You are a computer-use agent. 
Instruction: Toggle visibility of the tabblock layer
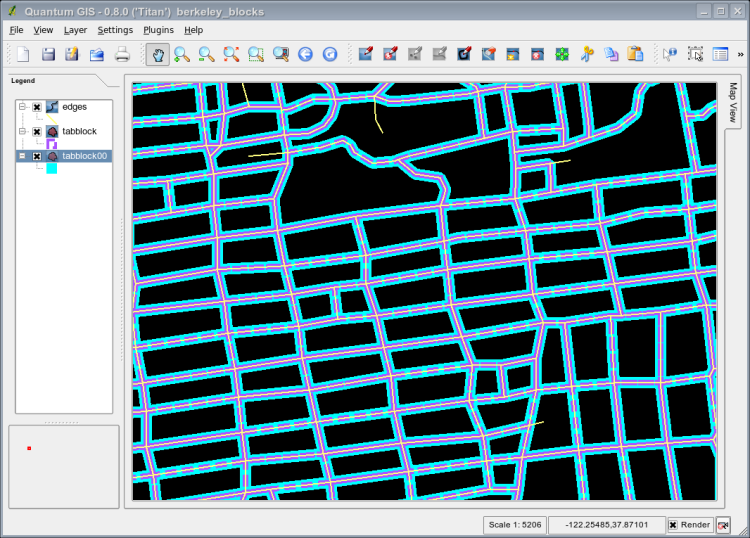point(37,131)
